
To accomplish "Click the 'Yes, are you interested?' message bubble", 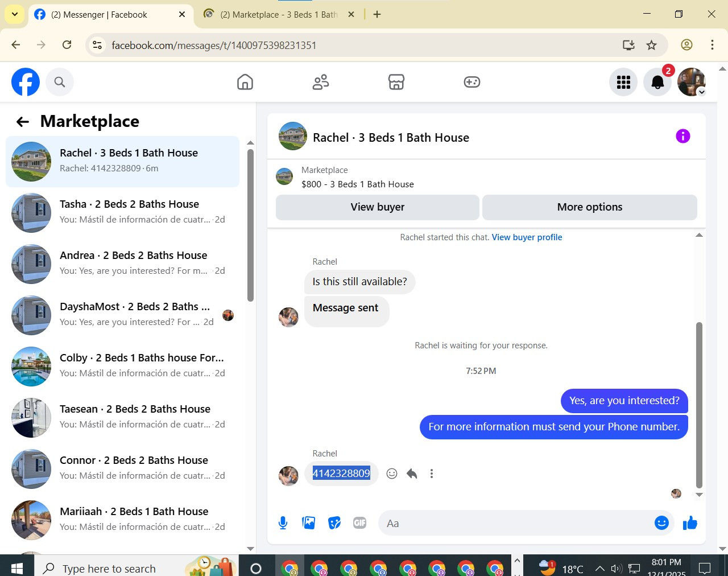I will [624, 401].
